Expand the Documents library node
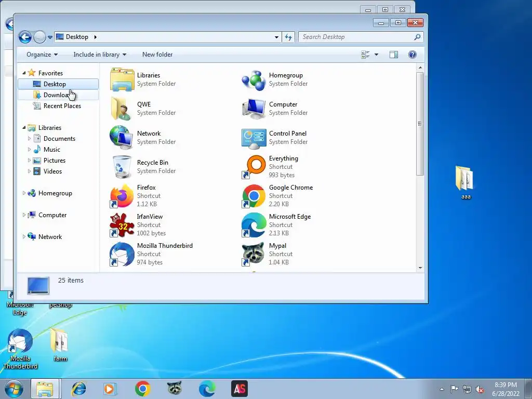532x399 pixels. click(29, 138)
